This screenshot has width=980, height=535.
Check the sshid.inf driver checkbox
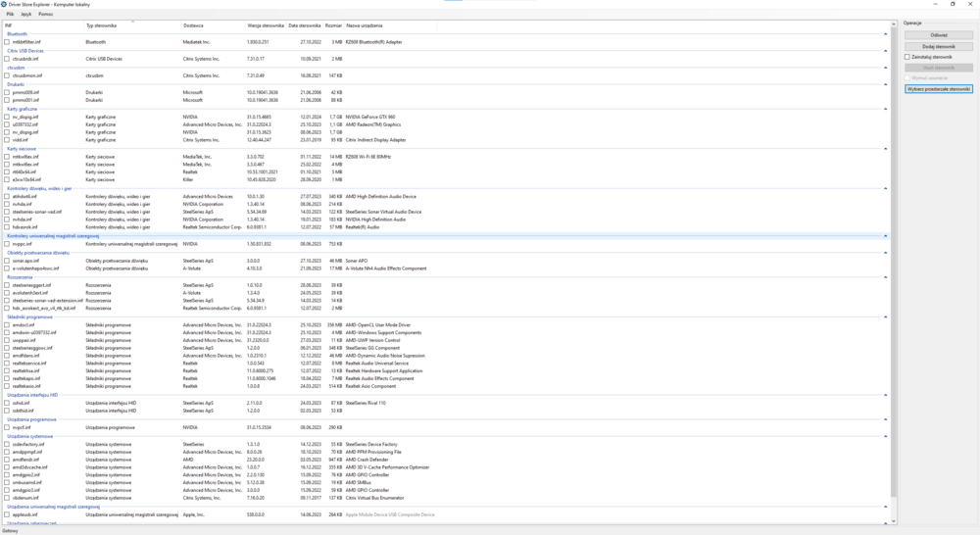pos(7,403)
